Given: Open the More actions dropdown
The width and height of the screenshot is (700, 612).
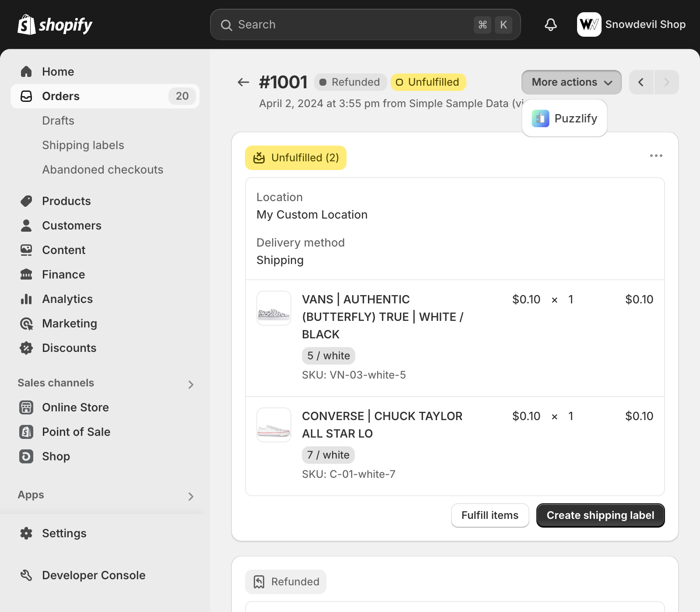Looking at the screenshot, I should pos(571,82).
